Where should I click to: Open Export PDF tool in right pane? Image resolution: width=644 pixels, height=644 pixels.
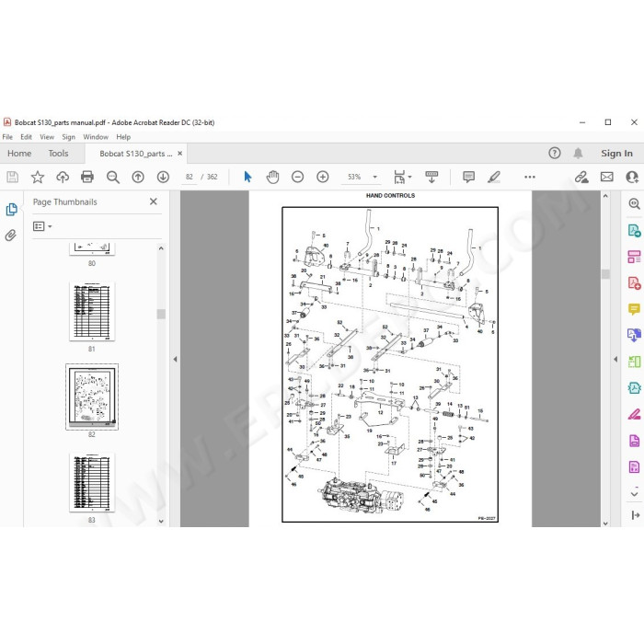click(634, 230)
